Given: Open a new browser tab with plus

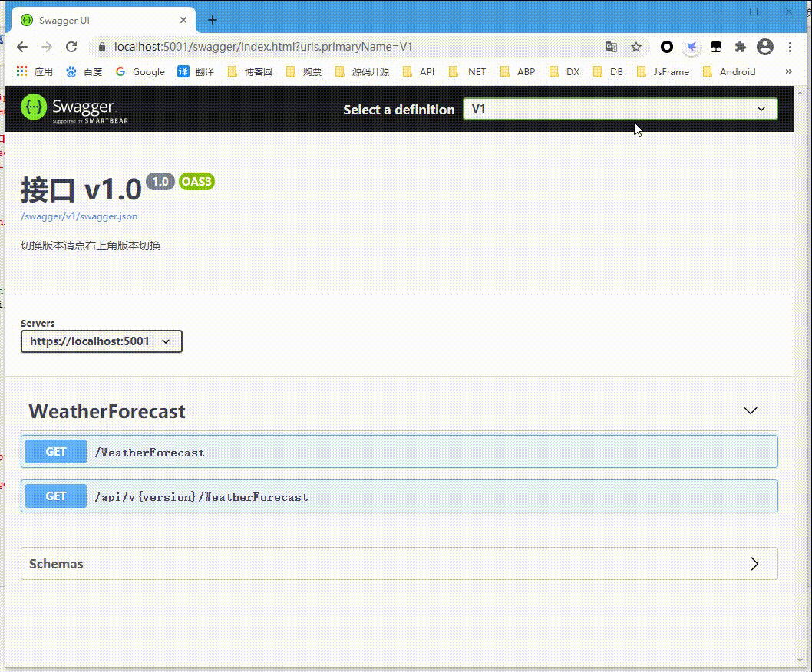Looking at the screenshot, I should [x=213, y=20].
